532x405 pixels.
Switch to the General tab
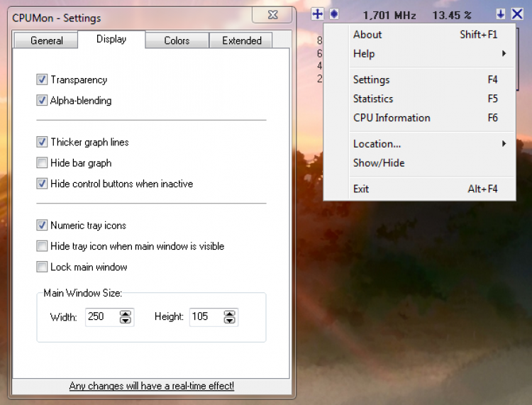tap(46, 40)
